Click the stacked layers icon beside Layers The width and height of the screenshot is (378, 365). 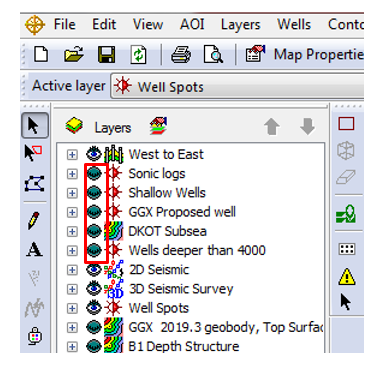[74, 126]
